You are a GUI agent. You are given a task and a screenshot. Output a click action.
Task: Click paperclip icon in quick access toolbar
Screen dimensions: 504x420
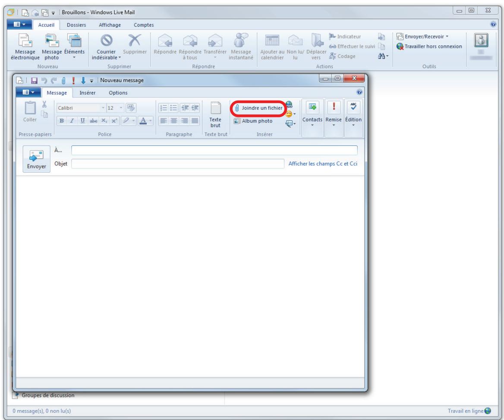coord(63,80)
